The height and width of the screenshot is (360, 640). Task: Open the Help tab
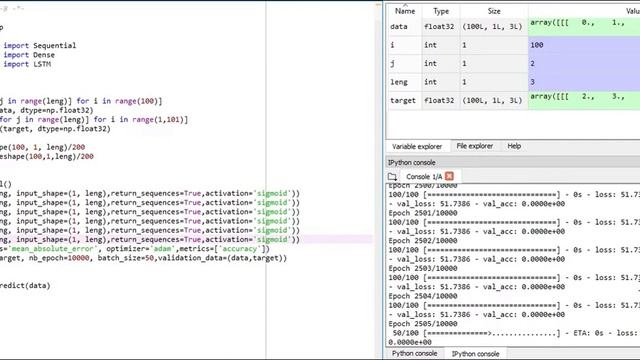pos(514,146)
